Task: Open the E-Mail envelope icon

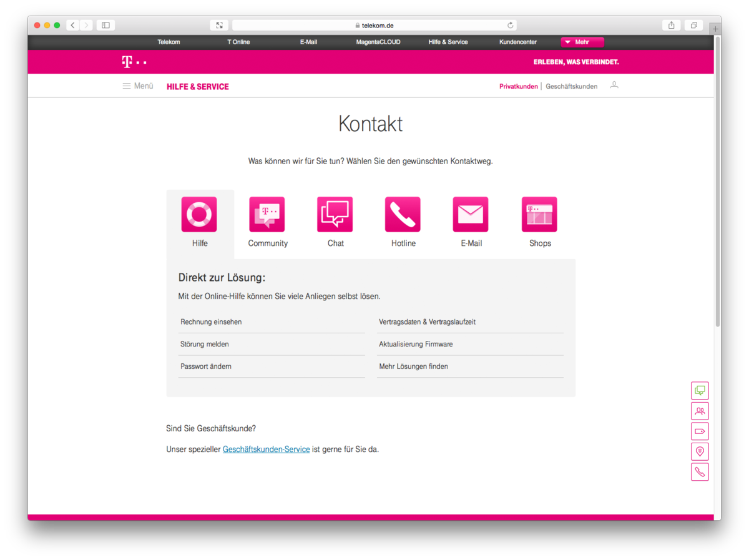Action: pos(471,214)
